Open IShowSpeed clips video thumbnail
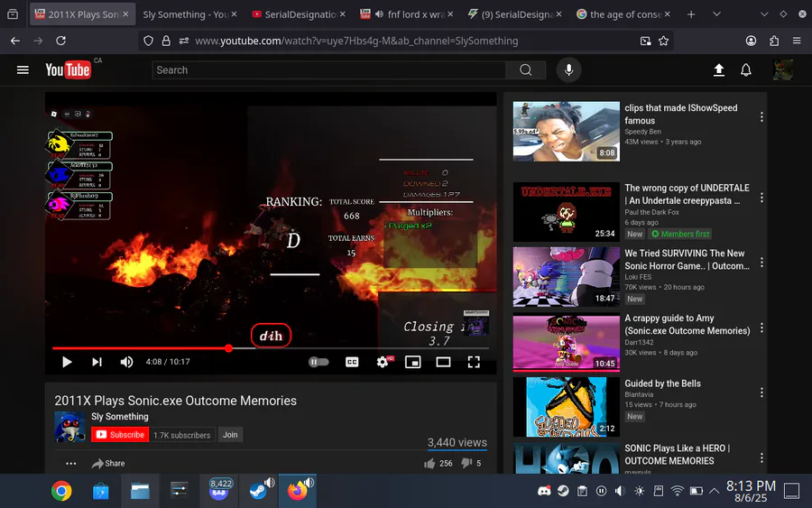The image size is (812, 508). 566,131
